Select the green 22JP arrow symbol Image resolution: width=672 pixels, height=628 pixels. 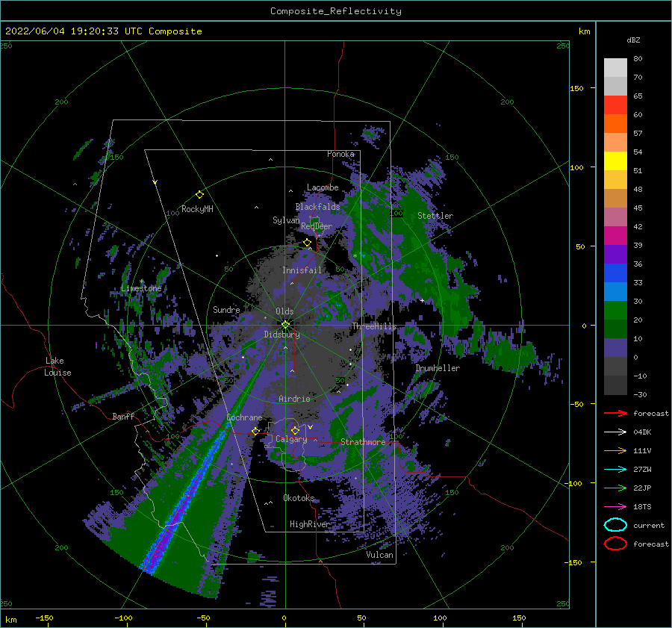pos(615,488)
